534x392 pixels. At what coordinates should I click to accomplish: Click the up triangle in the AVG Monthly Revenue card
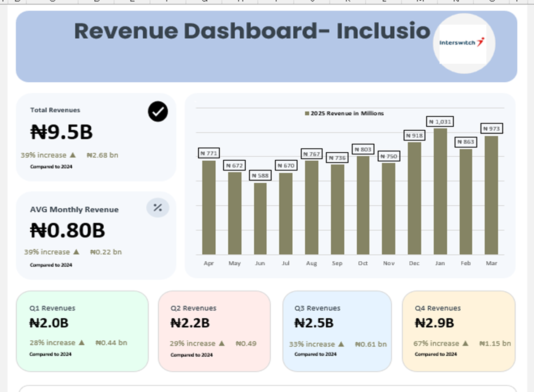pos(76,252)
